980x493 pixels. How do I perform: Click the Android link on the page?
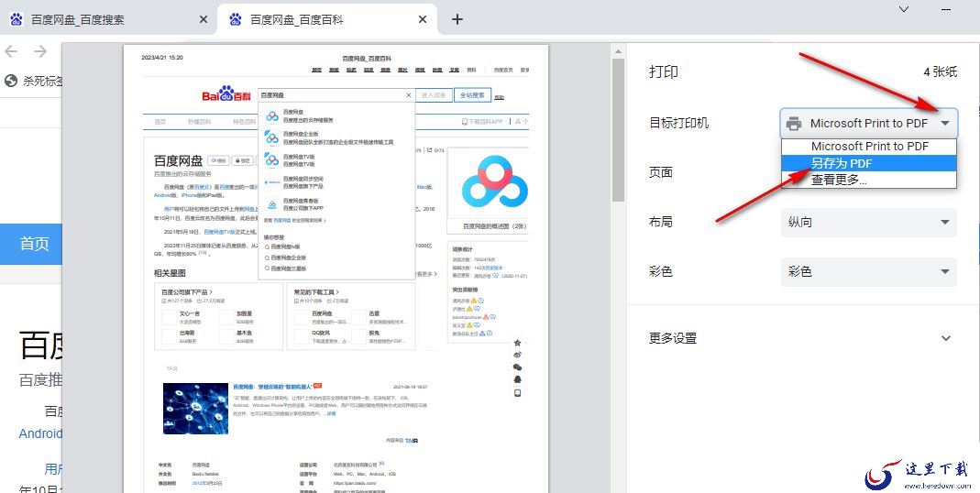point(40,433)
